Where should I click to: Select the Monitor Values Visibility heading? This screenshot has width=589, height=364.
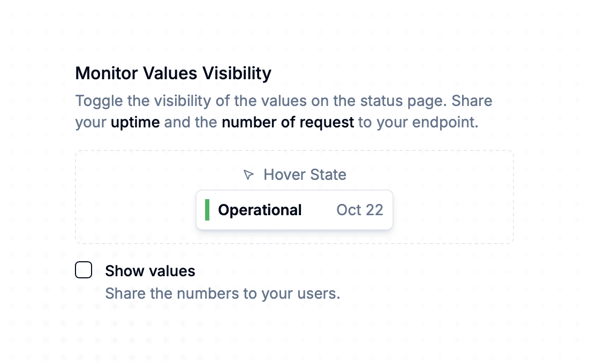173,73
